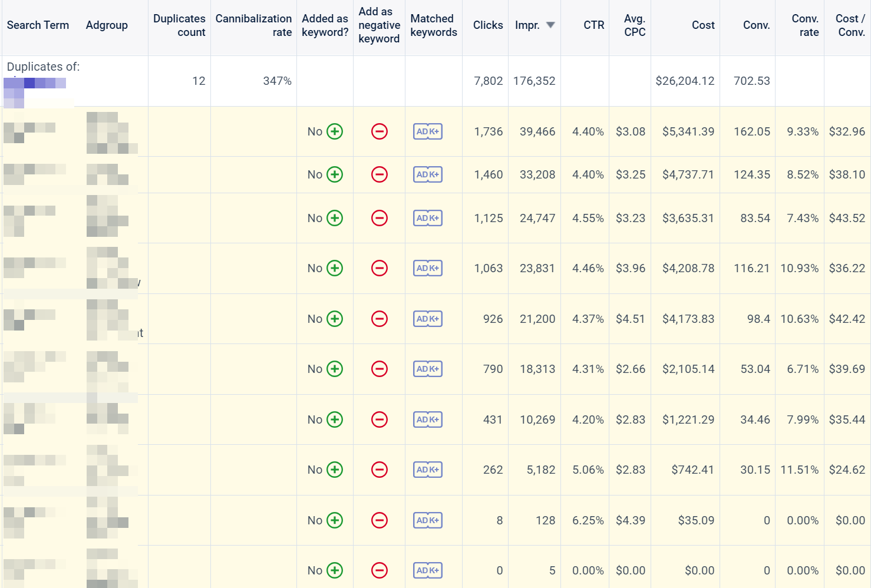The width and height of the screenshot is (871, 588).
Task: Open matched keywords badge on the top yellow row
Action: point(428,132)
